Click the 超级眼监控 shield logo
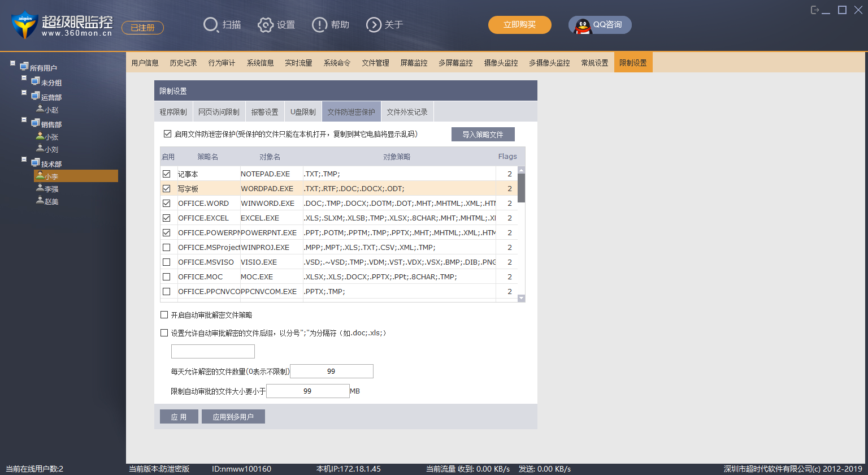This screenshot has width=868, height=475. 24,24
